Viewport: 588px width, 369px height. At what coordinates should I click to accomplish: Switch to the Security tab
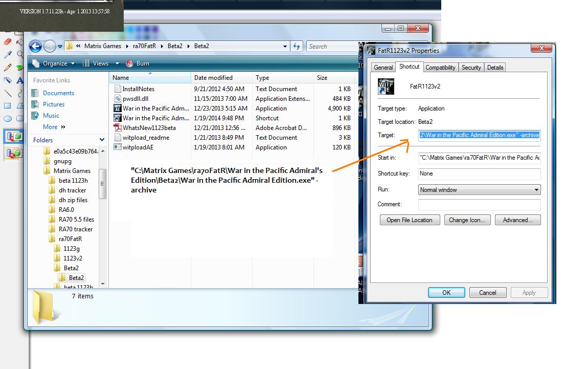471,68
